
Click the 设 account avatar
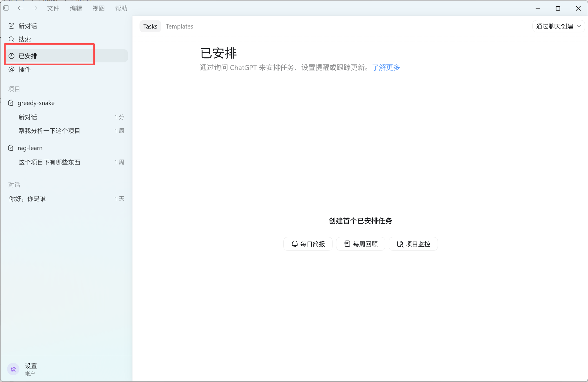pos(13,369)
